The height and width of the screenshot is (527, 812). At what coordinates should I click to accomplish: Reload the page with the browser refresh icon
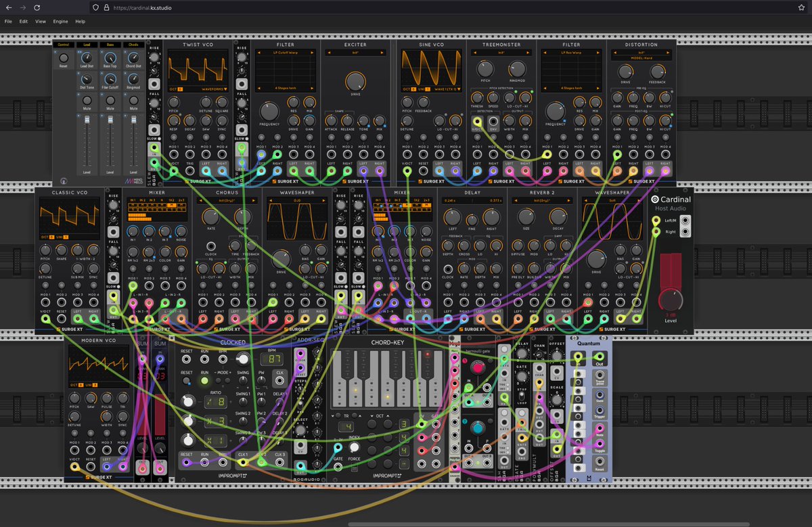36,7
